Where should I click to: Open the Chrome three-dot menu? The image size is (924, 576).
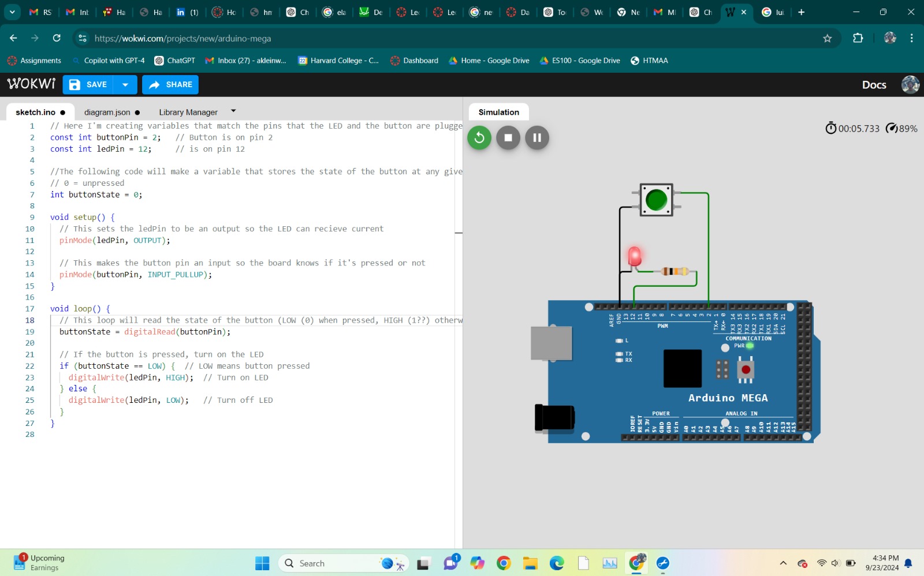[911, 38]
